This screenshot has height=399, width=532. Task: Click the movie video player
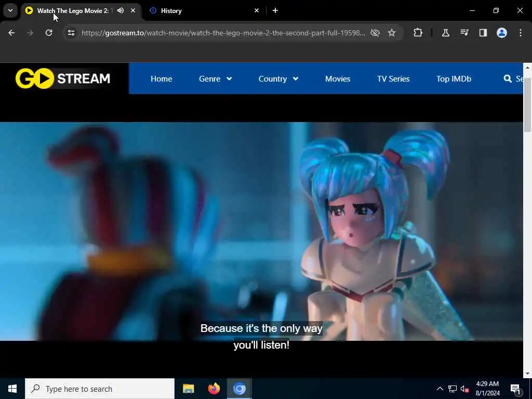(x=261, y=231)
